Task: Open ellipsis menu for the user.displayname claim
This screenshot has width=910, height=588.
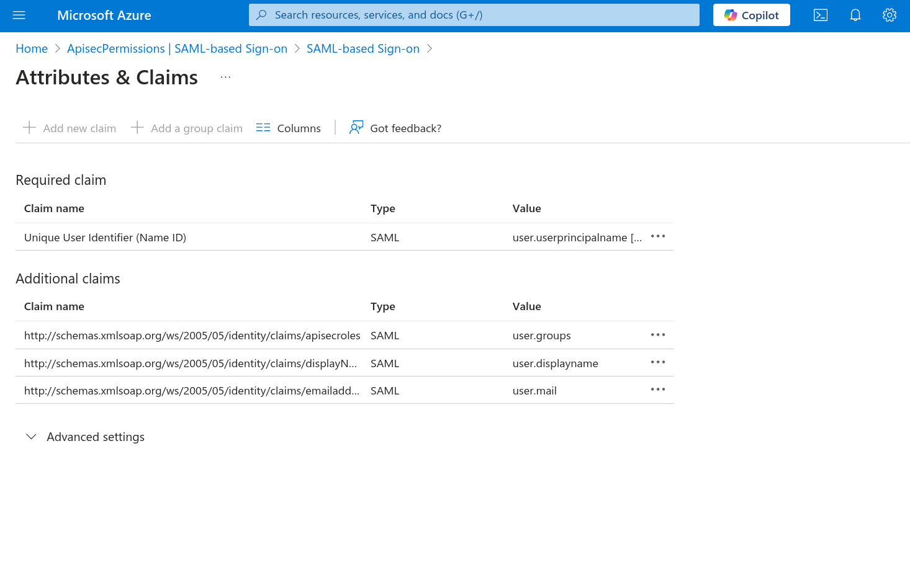Action: coord(657,363)
